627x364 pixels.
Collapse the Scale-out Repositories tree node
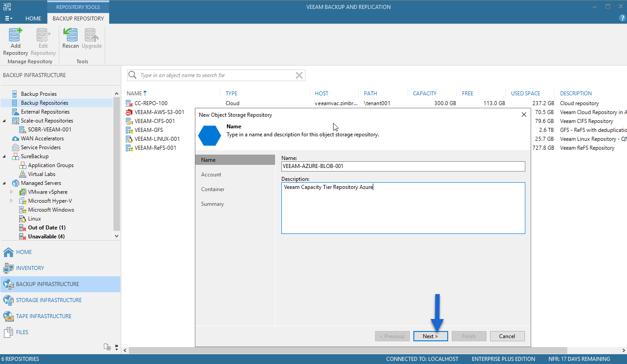coord(4,121)
